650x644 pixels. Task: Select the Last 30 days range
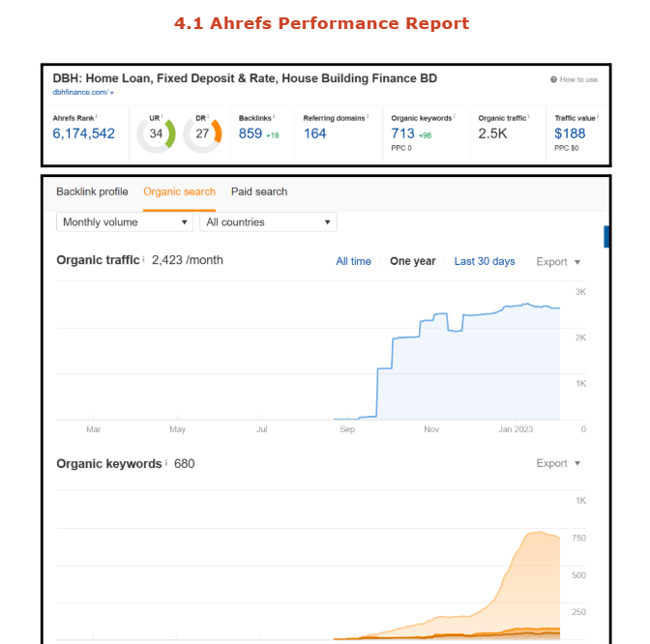[485, 261]
